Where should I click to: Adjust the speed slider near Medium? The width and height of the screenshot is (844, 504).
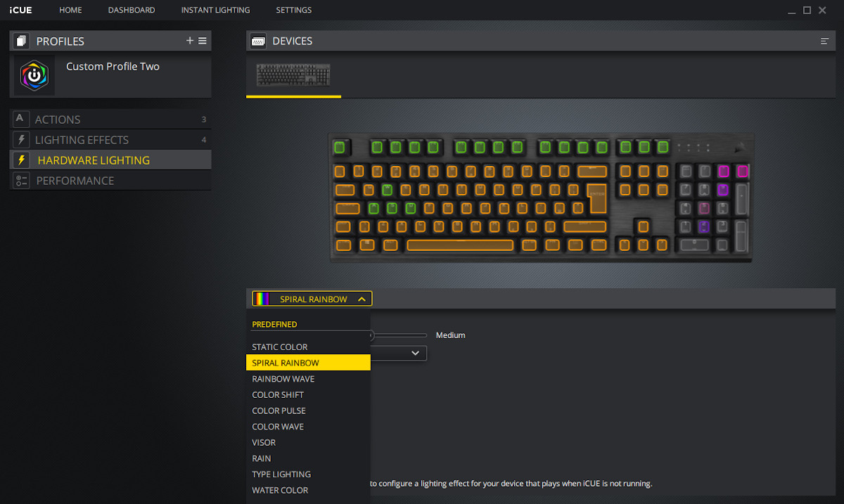pyautogui.click(x=371, y=335)
